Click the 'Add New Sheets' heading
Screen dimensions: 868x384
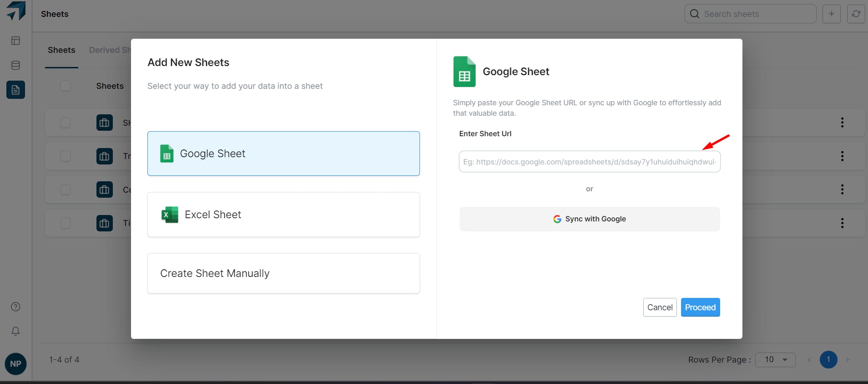(188, 62)
